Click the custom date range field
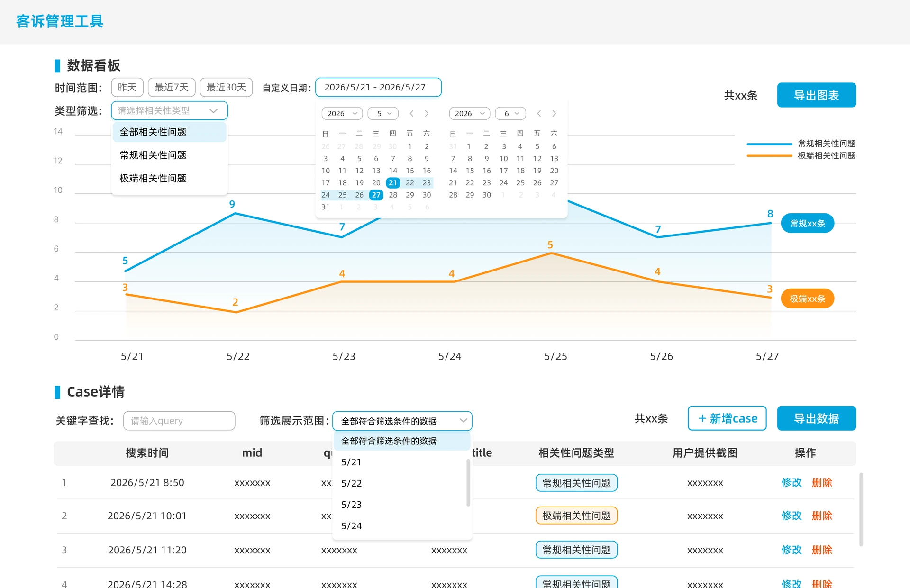910x588 pixels. coord(378,87)
